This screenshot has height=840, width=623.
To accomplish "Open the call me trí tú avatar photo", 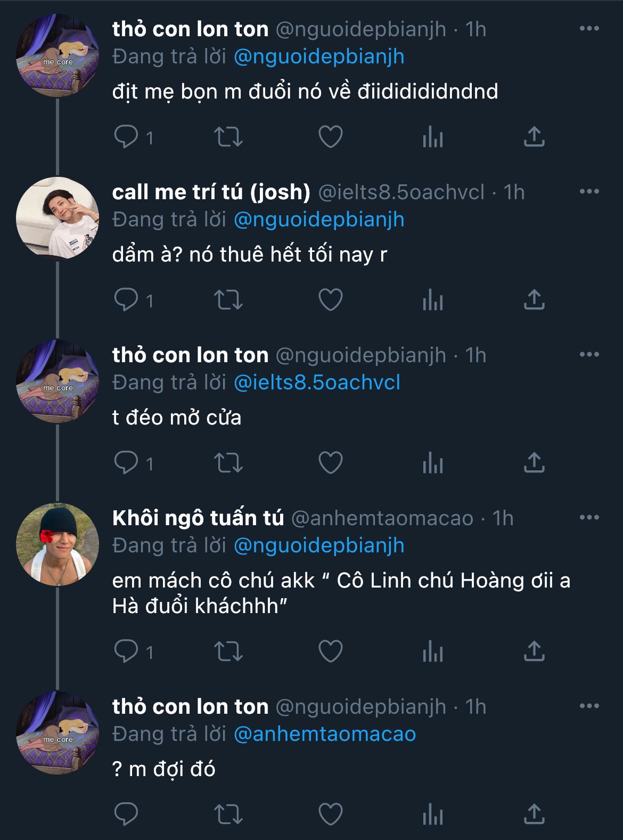I will (58, 218).
